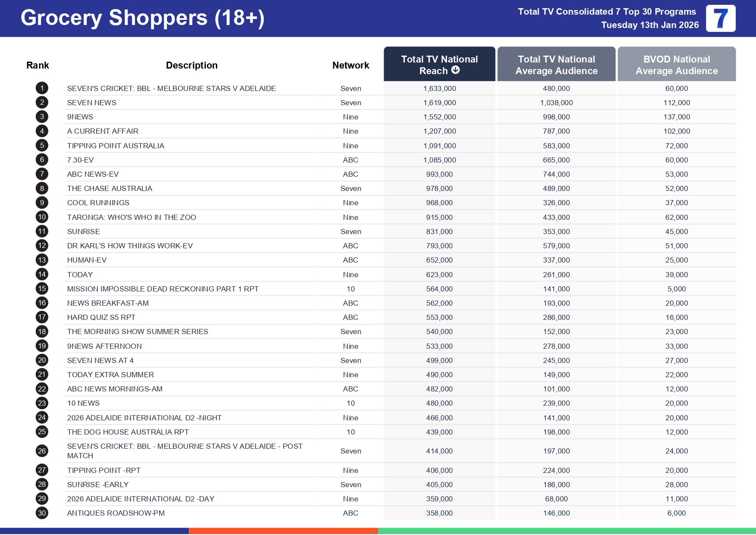Select the COOL RUNNINGS program entry

click(98, 203)
